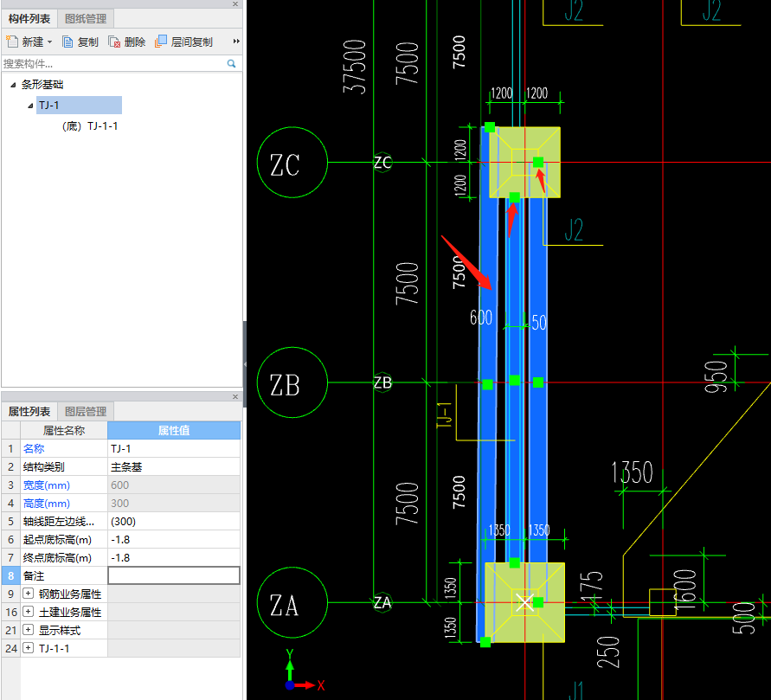
Task: Select 条形基础 tree label
Action: tap(42, 85)
